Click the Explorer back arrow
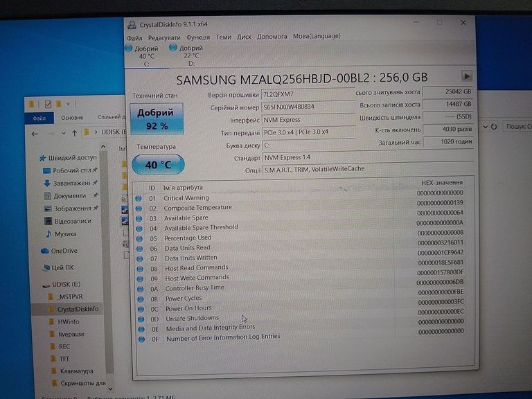The height and width of the screenshot is (399, 532). click(x=35, y=134)
